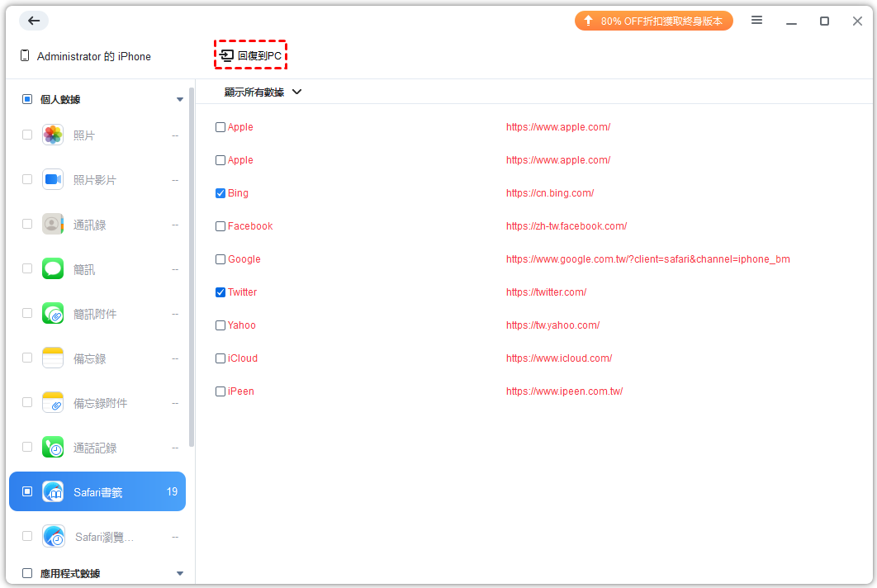Click the Notes icon in sidebar

coord(53,358)
